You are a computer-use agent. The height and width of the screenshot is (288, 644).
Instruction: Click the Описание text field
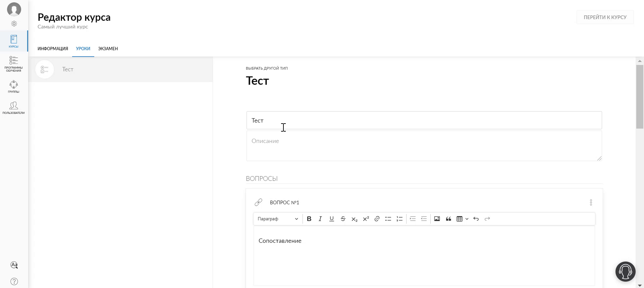coord(424,146)
